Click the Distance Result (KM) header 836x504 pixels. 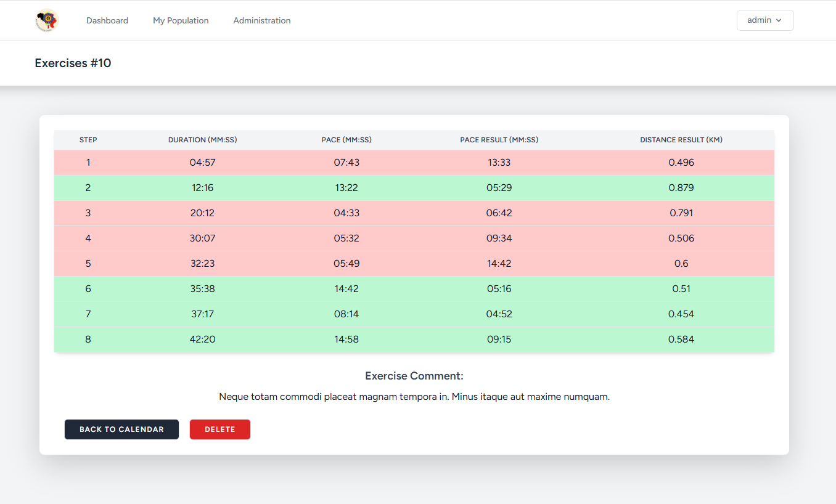681,140
